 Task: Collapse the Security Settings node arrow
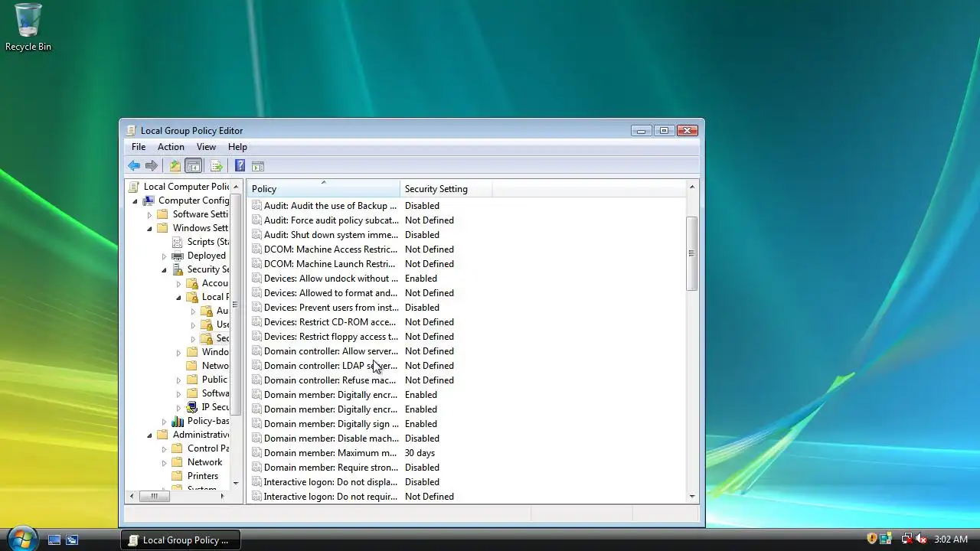(165, 269)
